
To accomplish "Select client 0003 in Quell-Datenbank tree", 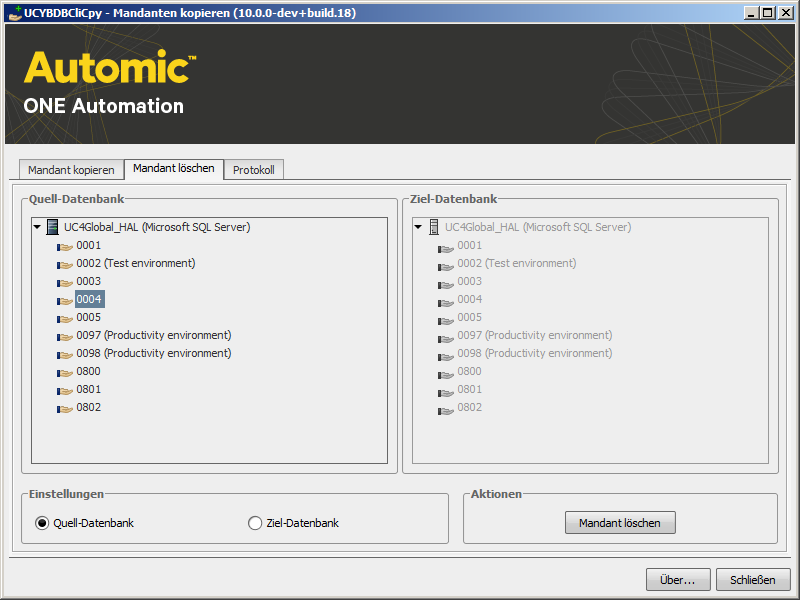I will point(89,281).
